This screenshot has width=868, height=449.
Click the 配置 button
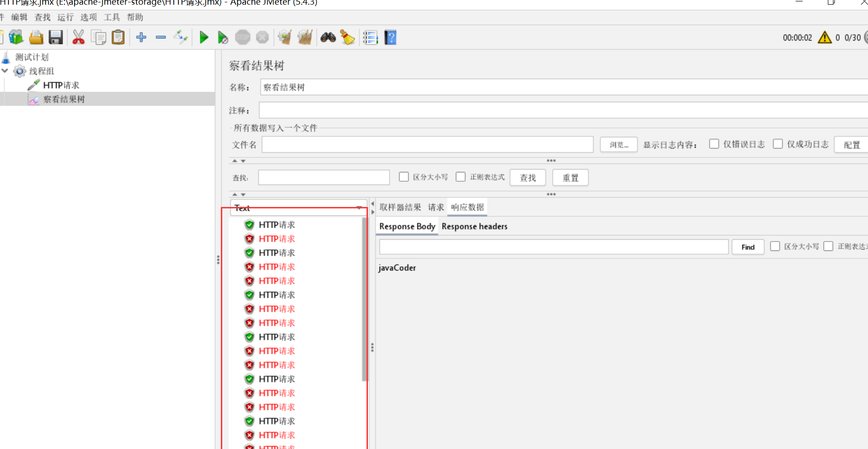pyautogui.click(x=851, y=145)
